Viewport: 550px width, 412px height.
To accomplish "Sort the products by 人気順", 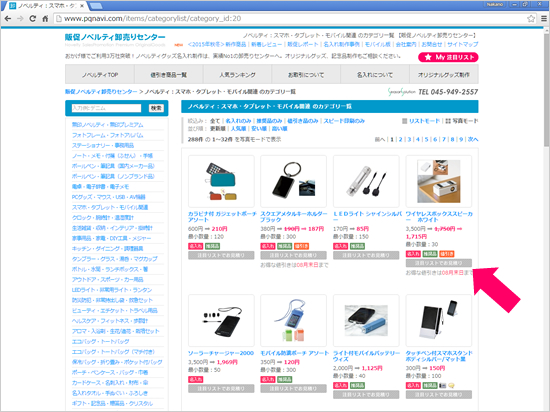I will coord(239,129).
